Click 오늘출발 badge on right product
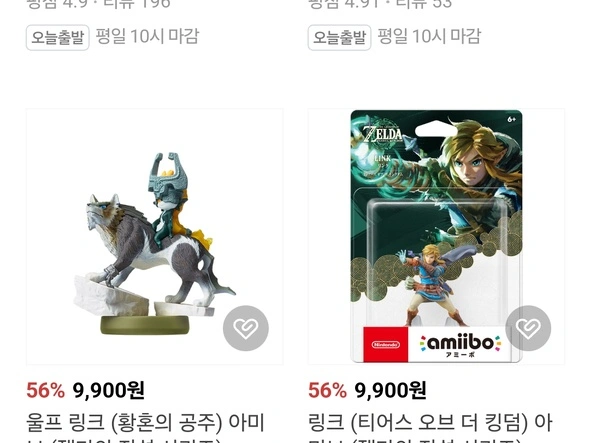Viewport: 590px width, 443px height. [x=339, y=38]
